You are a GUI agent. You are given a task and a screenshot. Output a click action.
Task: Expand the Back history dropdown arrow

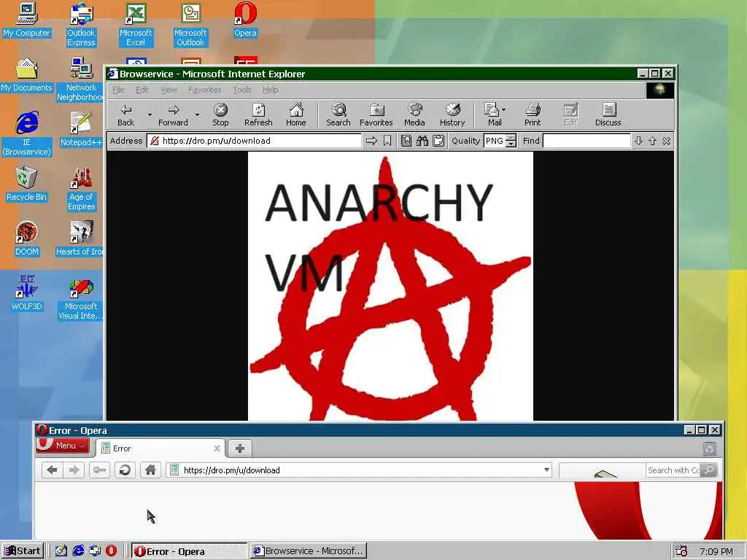tap(150, 114)
